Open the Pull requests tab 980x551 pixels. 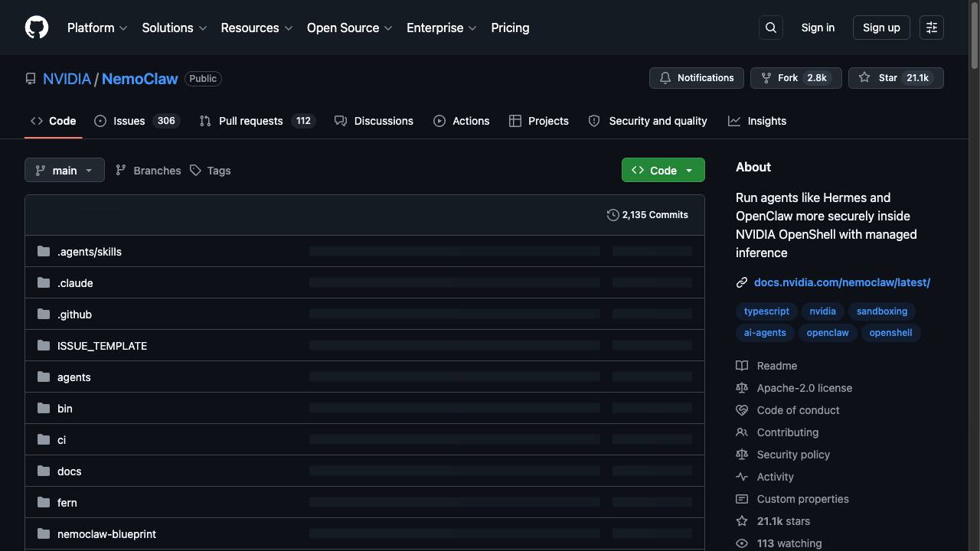click(x=257, y=121)
